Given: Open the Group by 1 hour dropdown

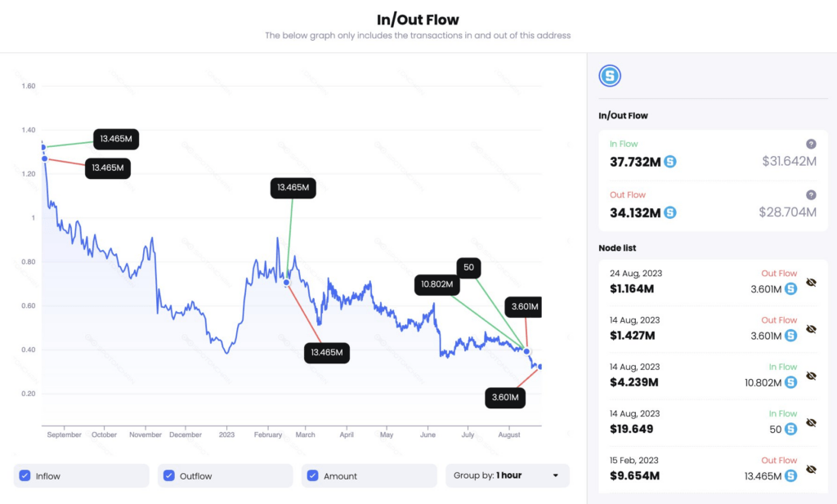Looking at the screenshot, I should coord(507,475).
